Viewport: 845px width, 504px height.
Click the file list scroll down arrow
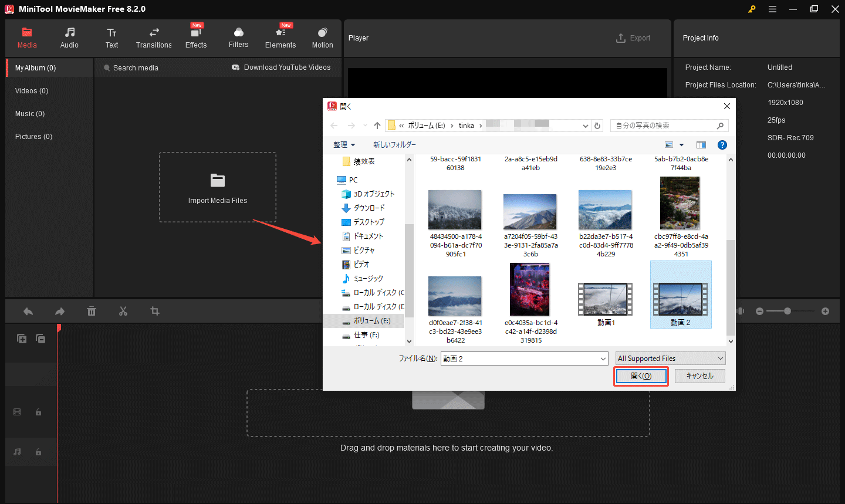coord(731,341)
